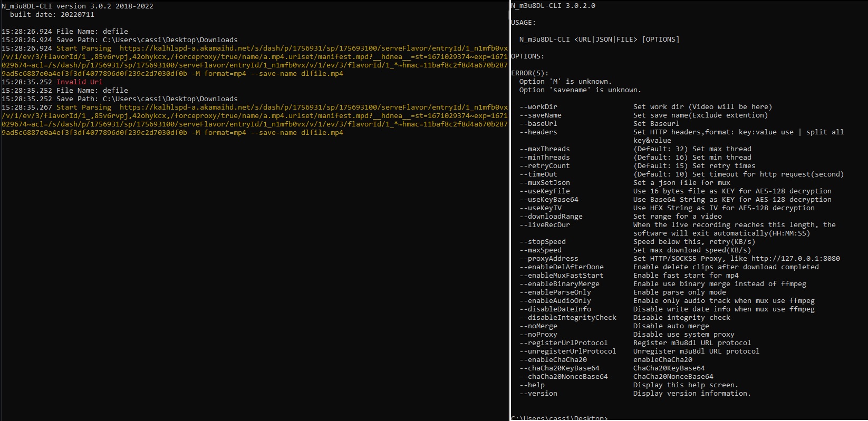Click the --proxyAddress option line
Viewport: 868px width, 421px height.
point(548,258)
